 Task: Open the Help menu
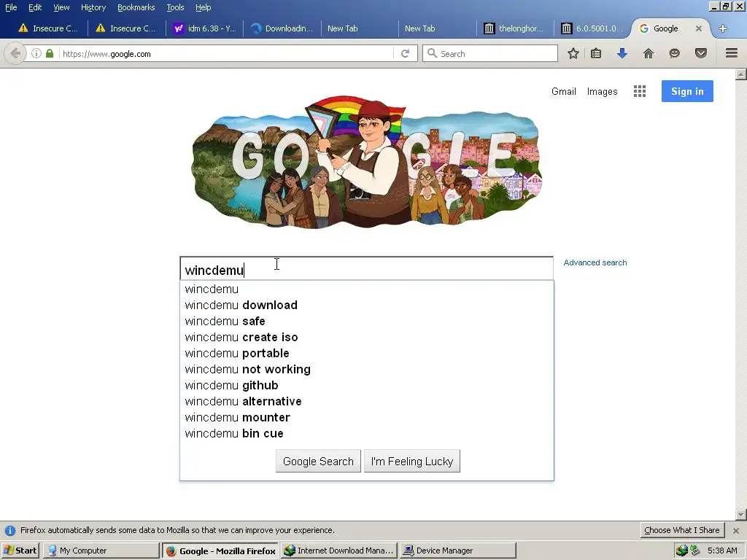click(203, 7)
